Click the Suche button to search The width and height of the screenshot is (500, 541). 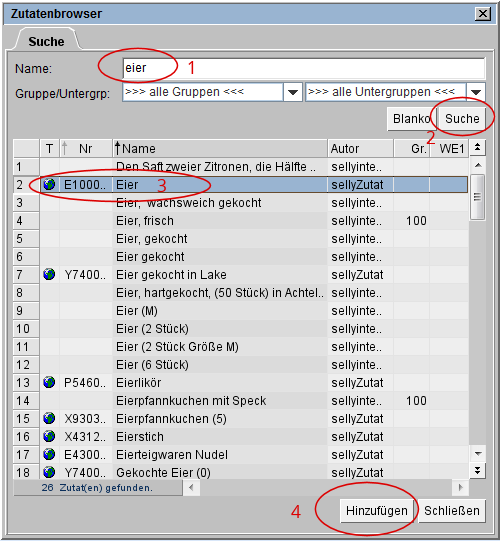(x=462, y=119)
